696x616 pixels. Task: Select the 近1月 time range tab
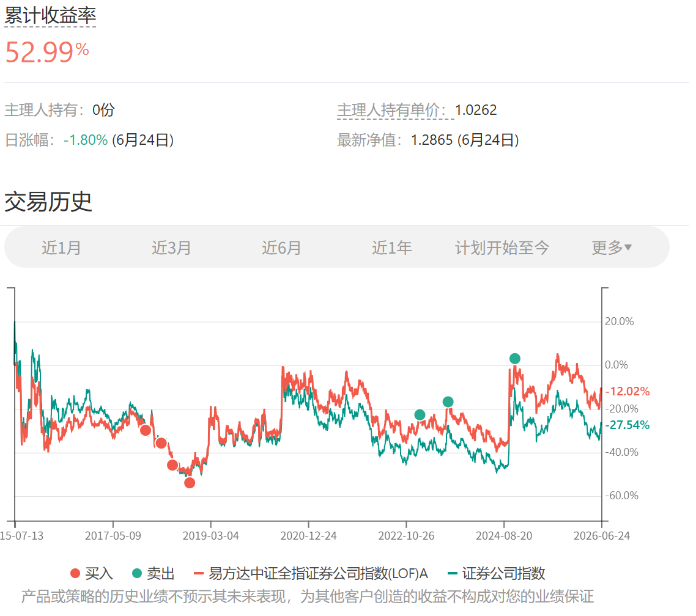(61, 248)
